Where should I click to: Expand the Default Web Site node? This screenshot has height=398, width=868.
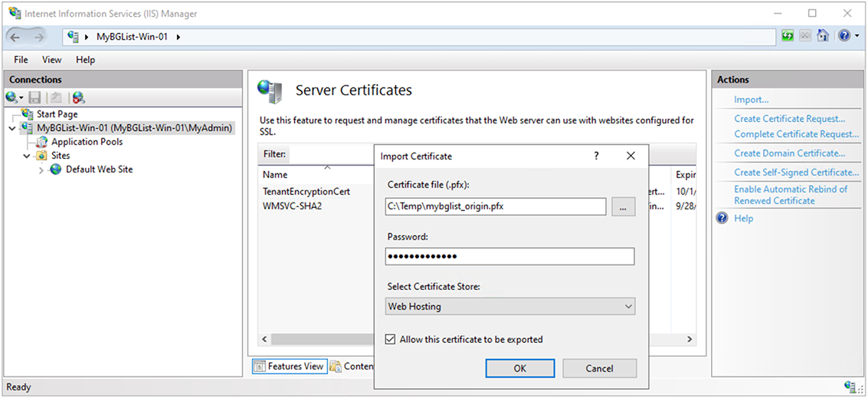coord(41,170)
